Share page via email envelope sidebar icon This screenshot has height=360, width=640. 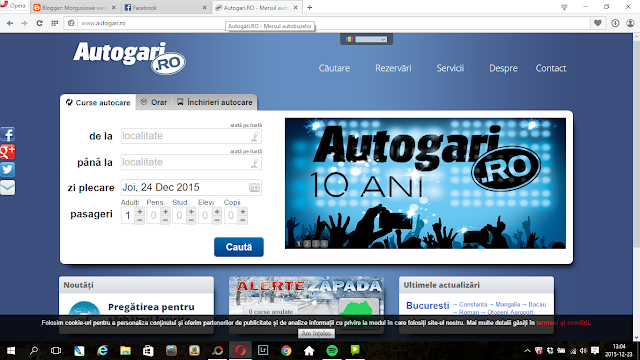(7, 187)
